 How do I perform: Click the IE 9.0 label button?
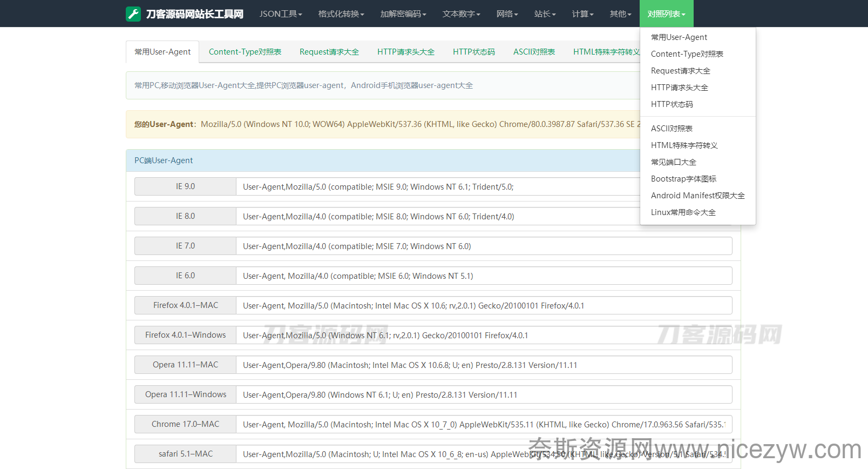pyautogui.click(x=185, y=186)
